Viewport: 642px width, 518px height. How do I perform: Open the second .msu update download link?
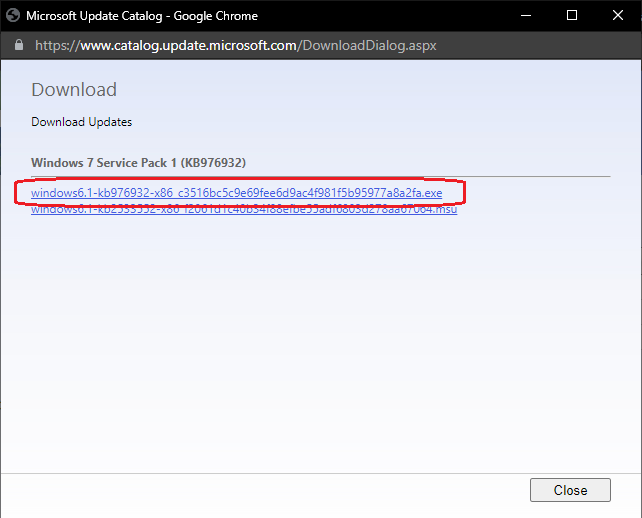[244, 210]
